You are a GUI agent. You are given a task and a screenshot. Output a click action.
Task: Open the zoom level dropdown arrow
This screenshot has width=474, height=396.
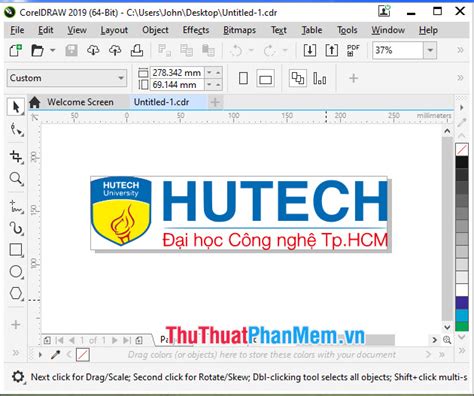pos(430,50)
